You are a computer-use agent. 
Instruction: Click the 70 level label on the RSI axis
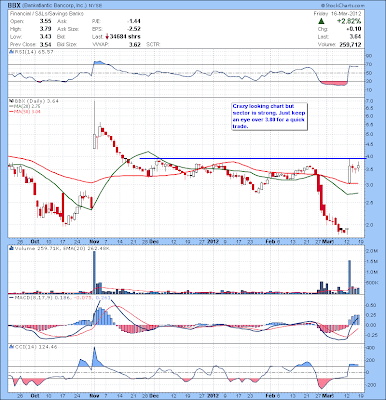(x=369, y=64)
